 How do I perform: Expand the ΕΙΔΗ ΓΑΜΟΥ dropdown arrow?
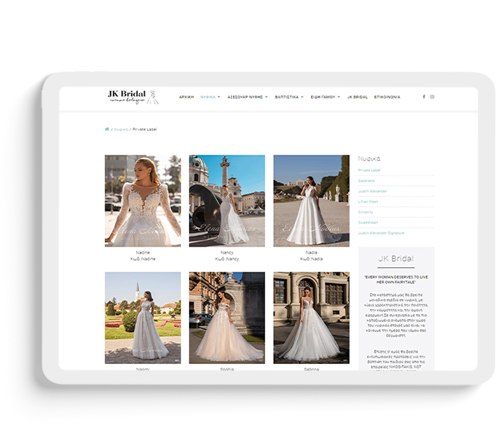(x=338, y=97)
